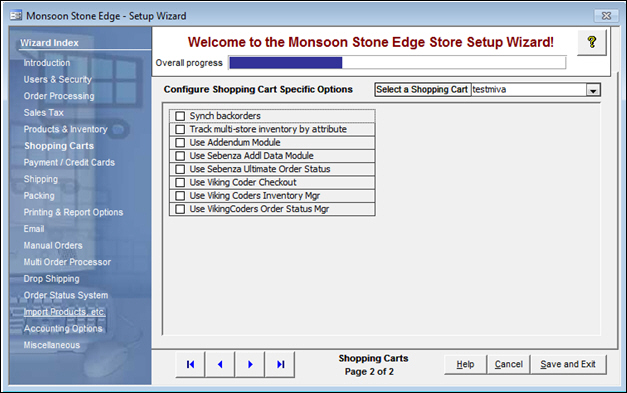Click the Setup Wizard title bar icon
Image resolution: width=627 pixels, height=393 pixels.
pos(16,16)
